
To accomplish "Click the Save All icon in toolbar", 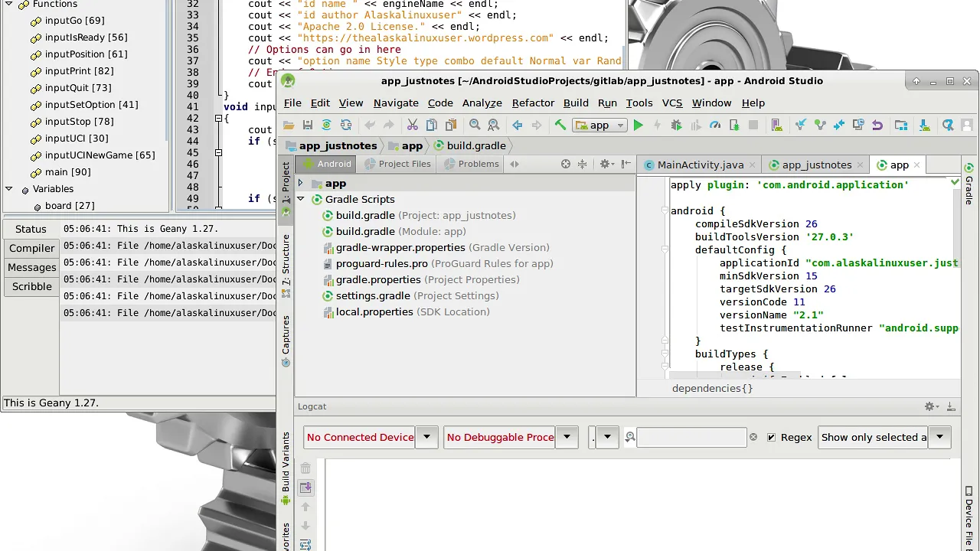I will pos(307,126).
